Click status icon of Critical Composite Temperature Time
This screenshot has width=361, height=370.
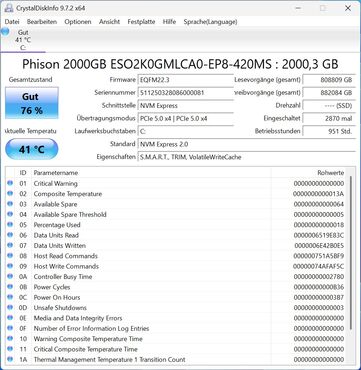(10, 348)
